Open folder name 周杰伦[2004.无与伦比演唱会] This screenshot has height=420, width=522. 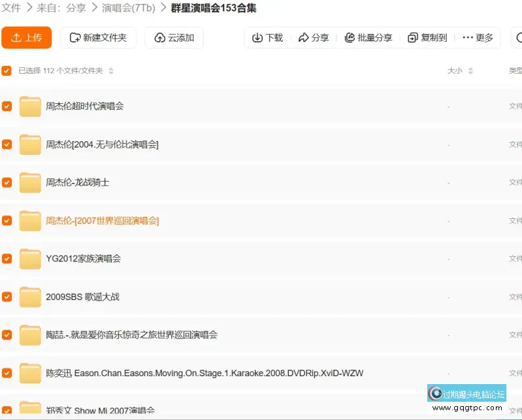click(102, 144)
